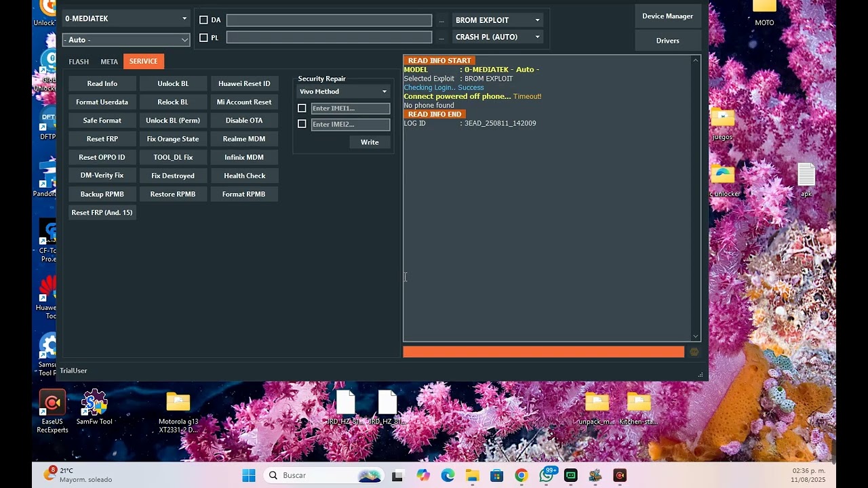Click the Mi Account Reset button
This screenshot has width=868, height=488.
click(244, 102)
